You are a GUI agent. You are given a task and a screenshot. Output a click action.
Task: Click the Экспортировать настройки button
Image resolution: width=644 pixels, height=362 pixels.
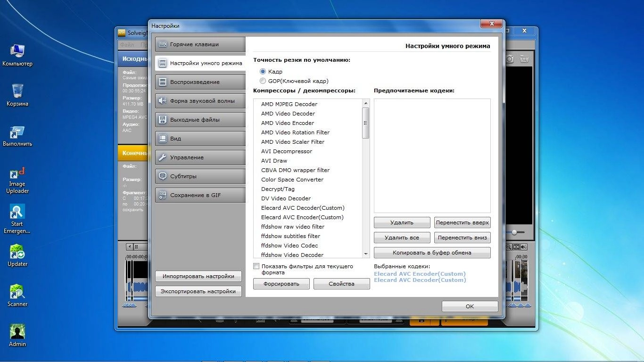click(x=198, y=291)
